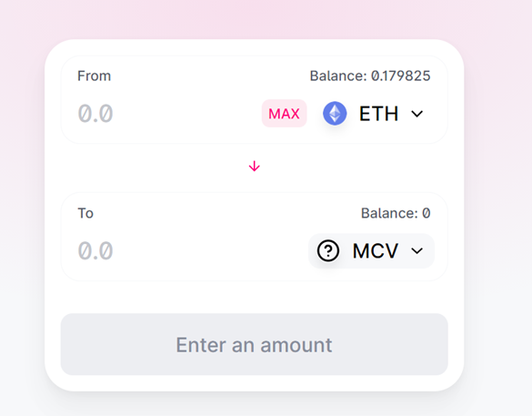The height and width of the screenshot is (416, 532).
Task: Expand the chevron next to ETH
Action: click(x=417, y=114)
